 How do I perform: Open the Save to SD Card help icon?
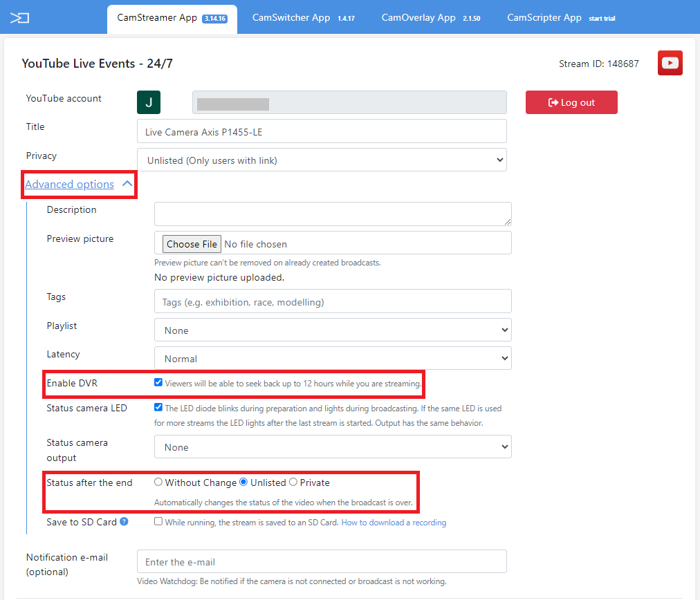[x=124, y=521]
